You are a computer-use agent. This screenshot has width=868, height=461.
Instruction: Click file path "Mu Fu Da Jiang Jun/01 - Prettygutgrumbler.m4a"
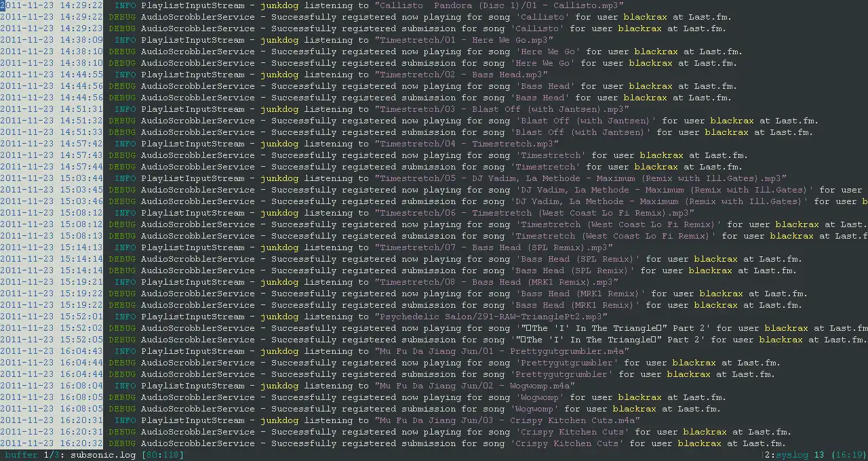click(502, 351)
